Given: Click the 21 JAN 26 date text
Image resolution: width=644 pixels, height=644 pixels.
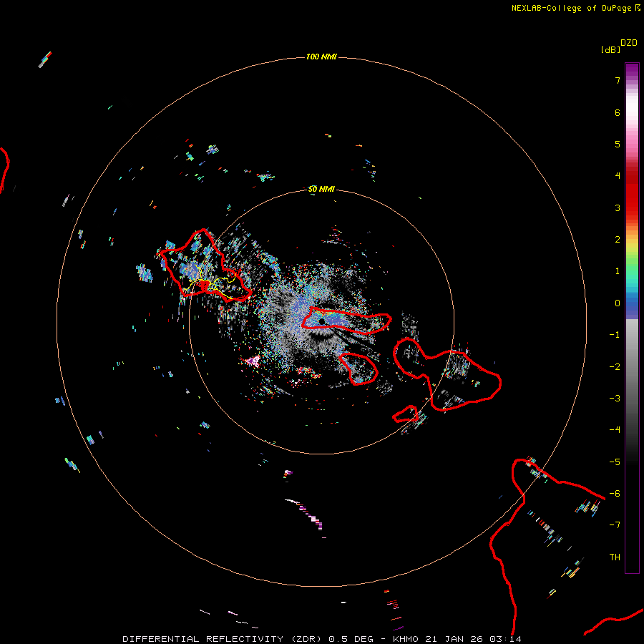Looking at the screenshot, I should tap(454, 639).
